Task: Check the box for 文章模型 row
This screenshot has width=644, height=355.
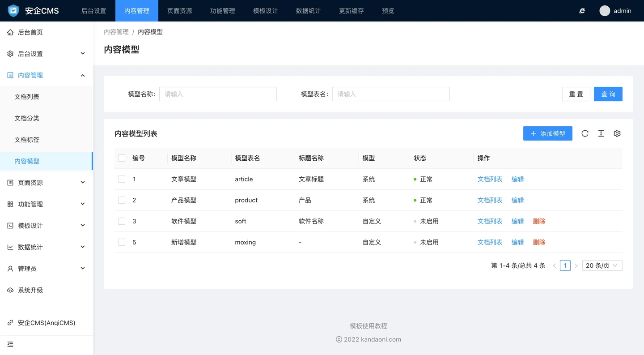Action: tap(122, 179)
